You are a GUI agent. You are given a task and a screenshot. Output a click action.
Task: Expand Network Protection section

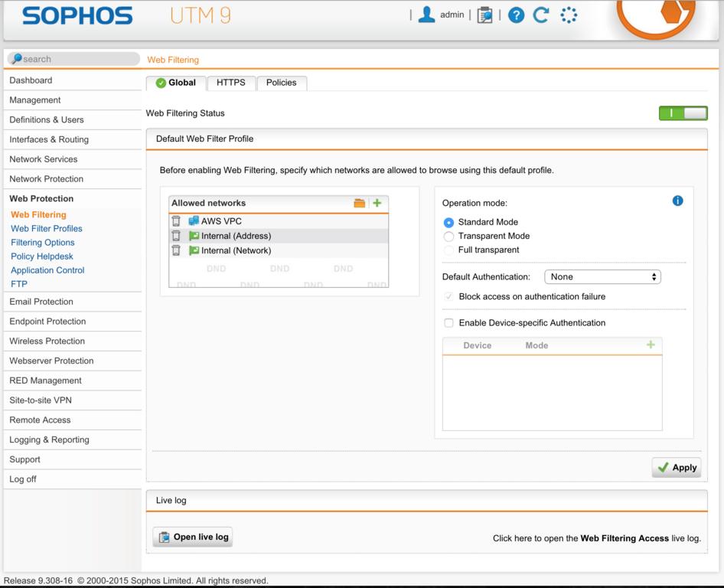pos(73,179)
